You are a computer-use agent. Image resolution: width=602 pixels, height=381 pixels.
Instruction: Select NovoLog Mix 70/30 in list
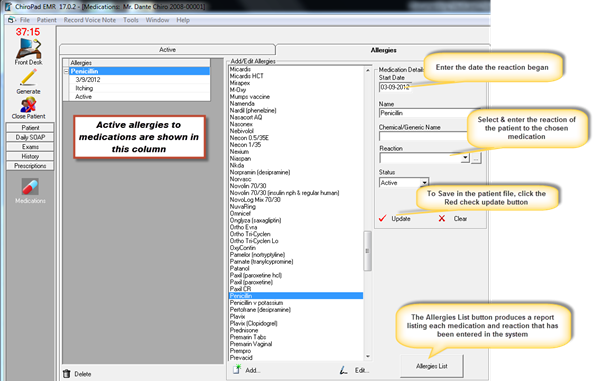coord(255,200)
